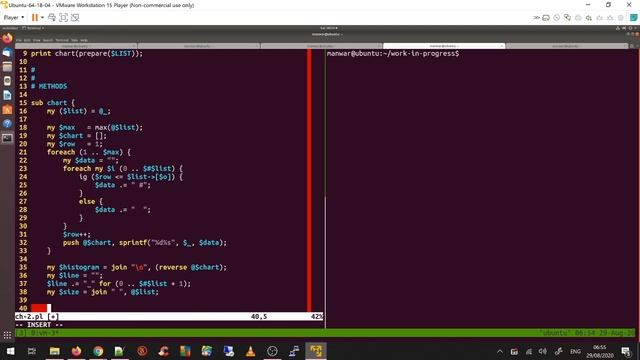640x360 pixels.
Task: Send Ctrl+Alt+Del to the virtual machine
Action: click(52, 18)
